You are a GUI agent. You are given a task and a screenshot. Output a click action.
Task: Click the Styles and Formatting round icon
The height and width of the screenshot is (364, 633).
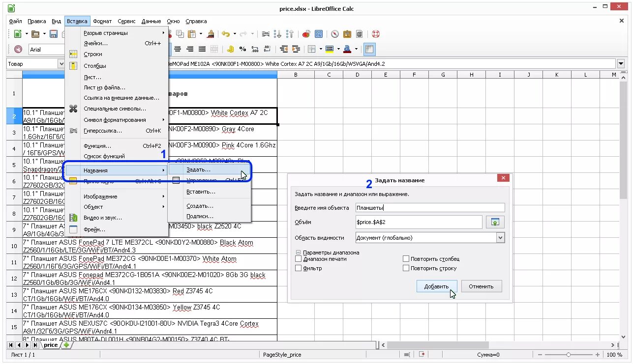18,49
